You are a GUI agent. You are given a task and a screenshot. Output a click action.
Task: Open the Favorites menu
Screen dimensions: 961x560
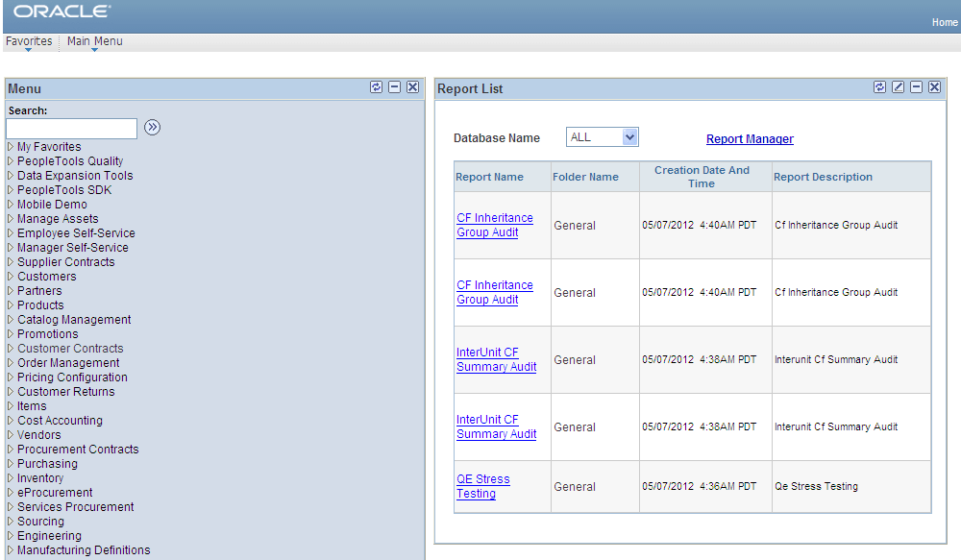(x=29, y=41)
